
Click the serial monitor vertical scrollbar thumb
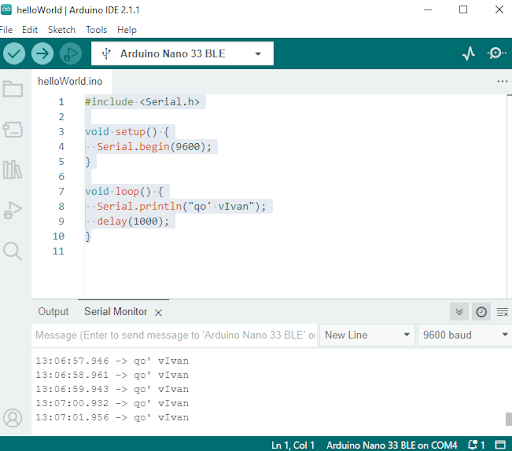click(x=508, y=419)
